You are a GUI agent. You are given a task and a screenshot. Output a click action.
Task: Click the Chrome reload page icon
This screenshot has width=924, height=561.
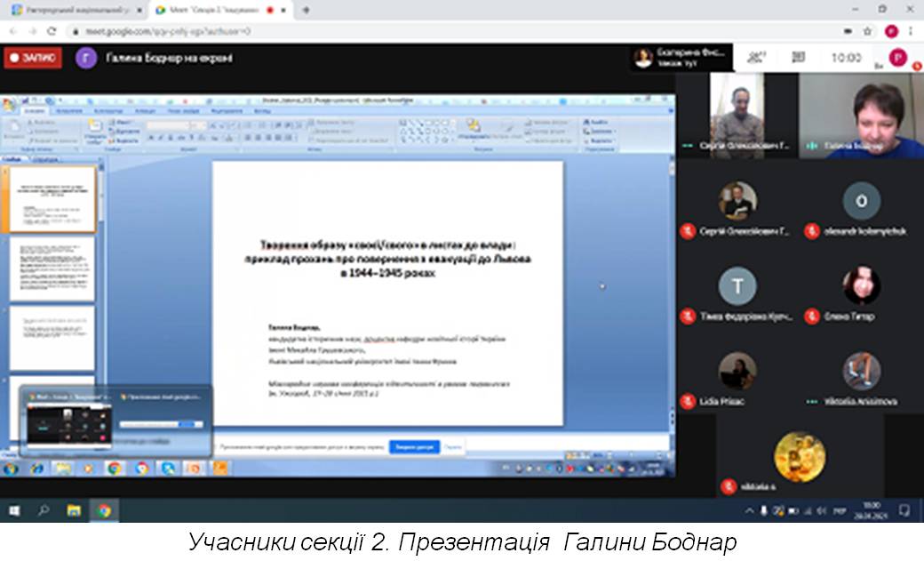52,31
